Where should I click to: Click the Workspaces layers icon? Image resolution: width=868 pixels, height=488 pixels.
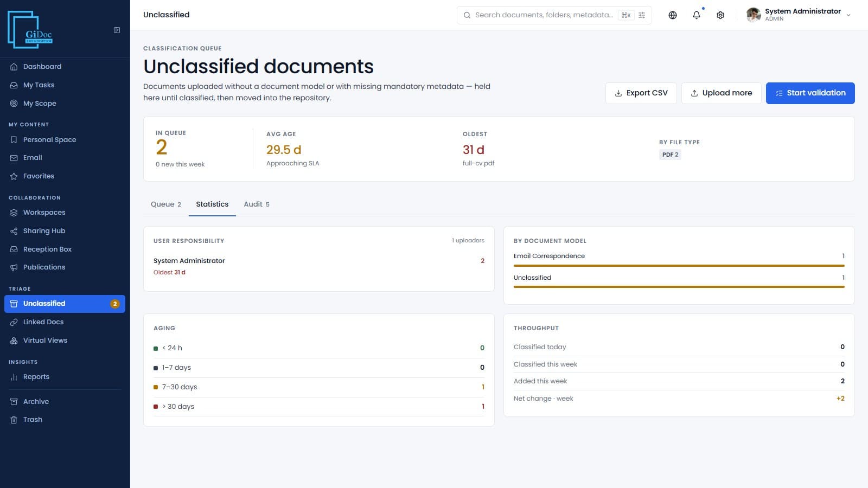point(14,213)
